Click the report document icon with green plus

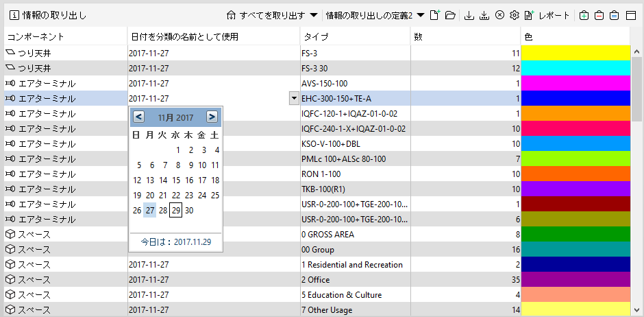pos(530,16)
